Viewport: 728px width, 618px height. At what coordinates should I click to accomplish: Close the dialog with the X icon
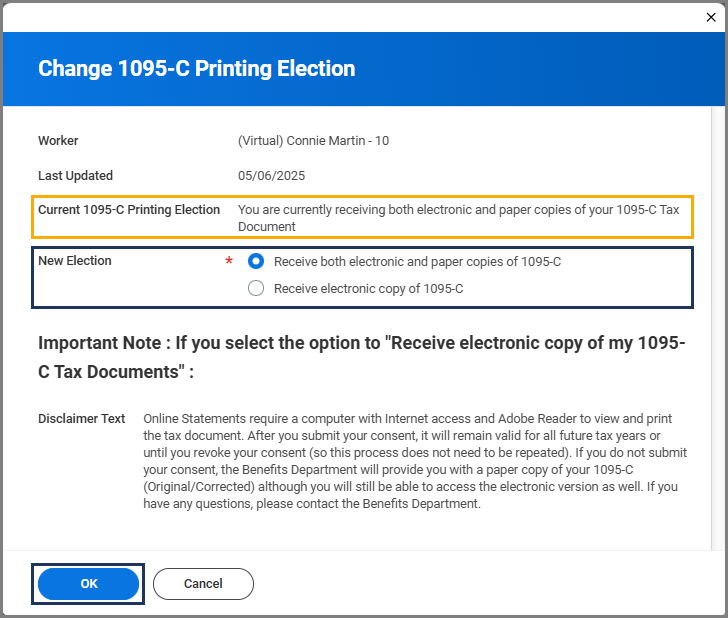[711, 16]
